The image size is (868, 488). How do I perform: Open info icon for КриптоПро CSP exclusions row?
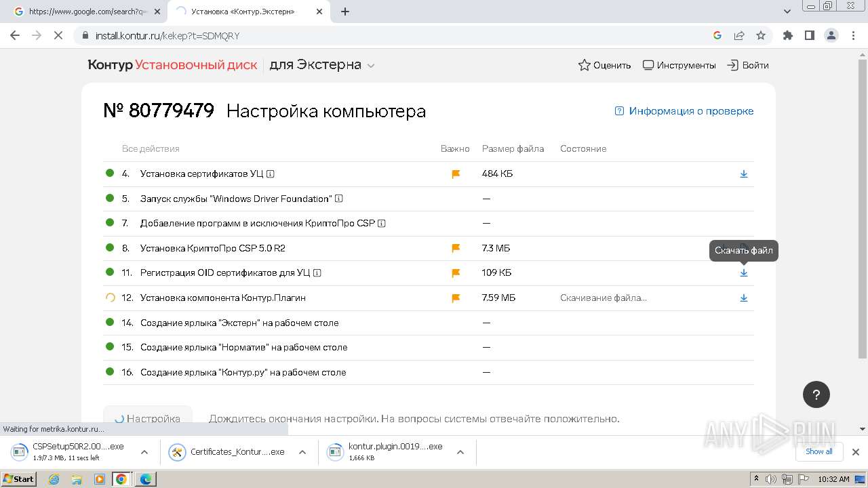pyautogui.click(x=382, y=223)
